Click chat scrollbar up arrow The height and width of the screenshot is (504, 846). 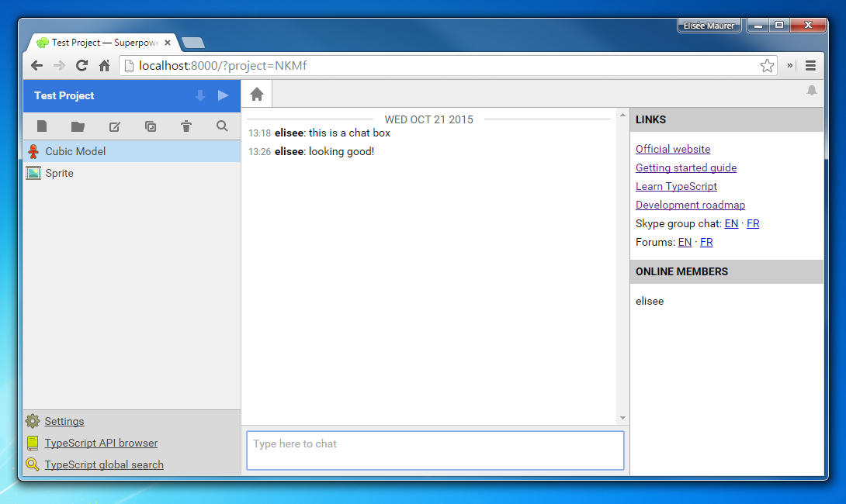[622, 115]
